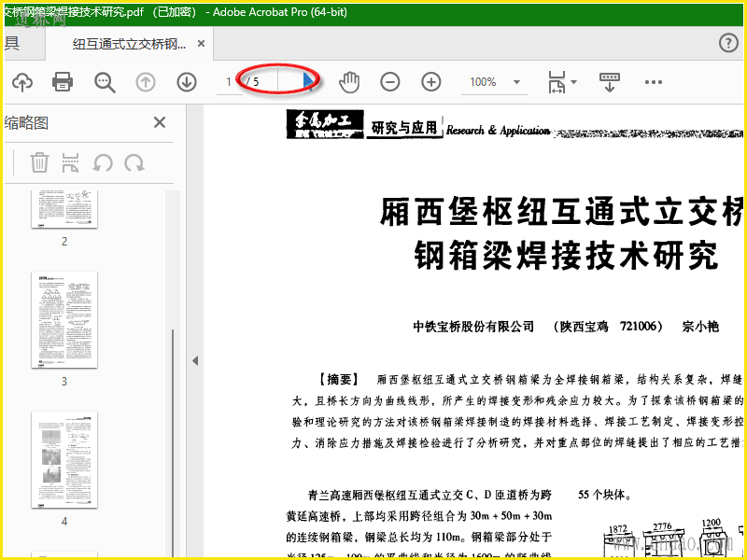Close the thumbnails panel
The image size is (747, 560).
(160, 122)
